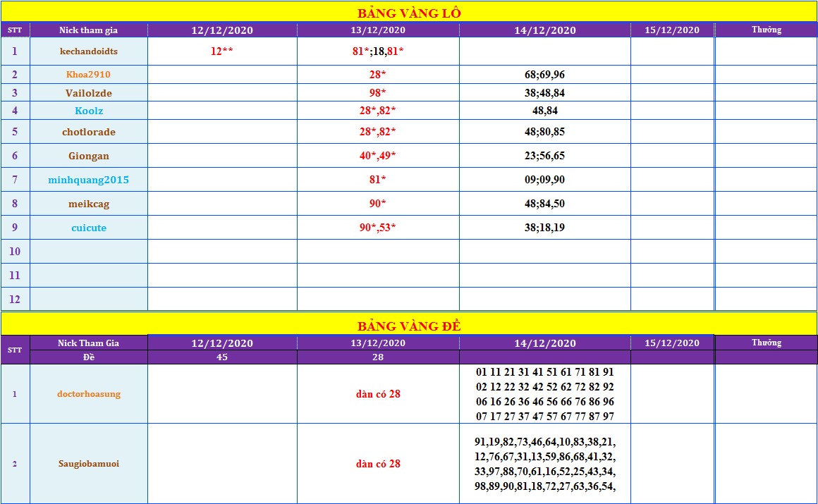
Task: Click Thưởng header in the Lô table
Action: (x=767, y=30)
